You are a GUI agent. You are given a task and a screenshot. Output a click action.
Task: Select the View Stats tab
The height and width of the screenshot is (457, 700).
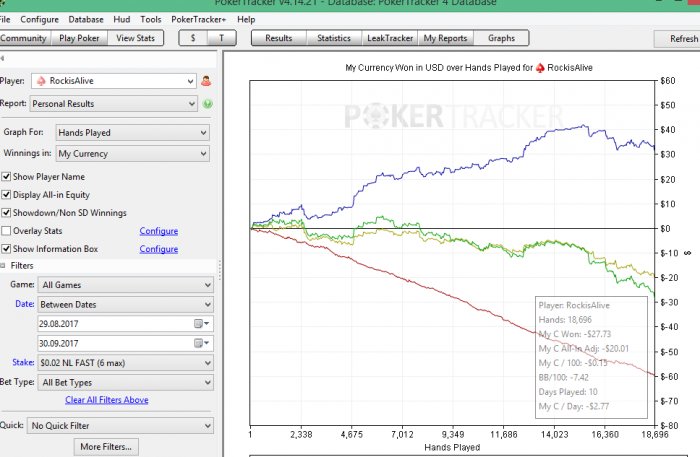pyautogui.click(x=135, y=38)
